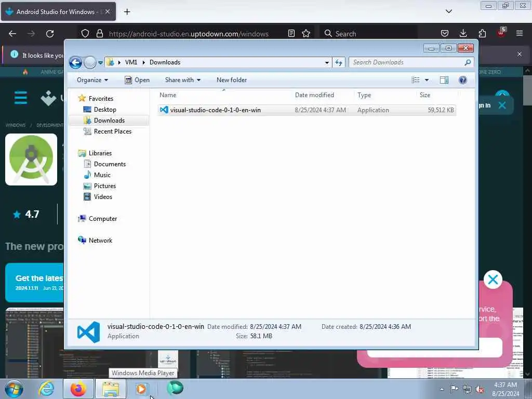Open the Documents library

point(110,164)
